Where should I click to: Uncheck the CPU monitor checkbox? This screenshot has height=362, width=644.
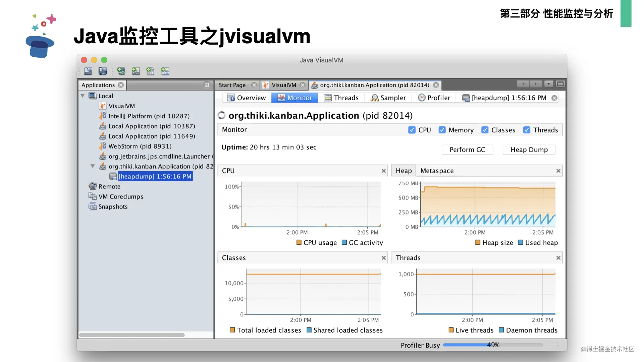[412, 130]
